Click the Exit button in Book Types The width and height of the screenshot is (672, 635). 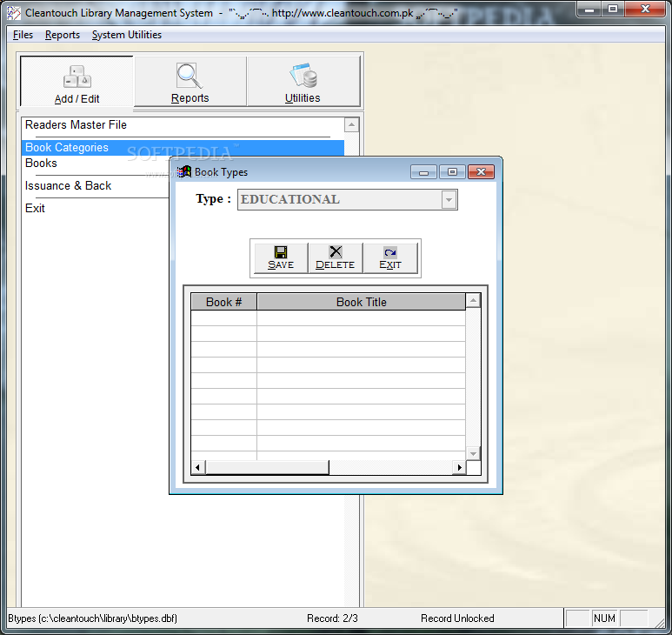(x=390, y=258)
